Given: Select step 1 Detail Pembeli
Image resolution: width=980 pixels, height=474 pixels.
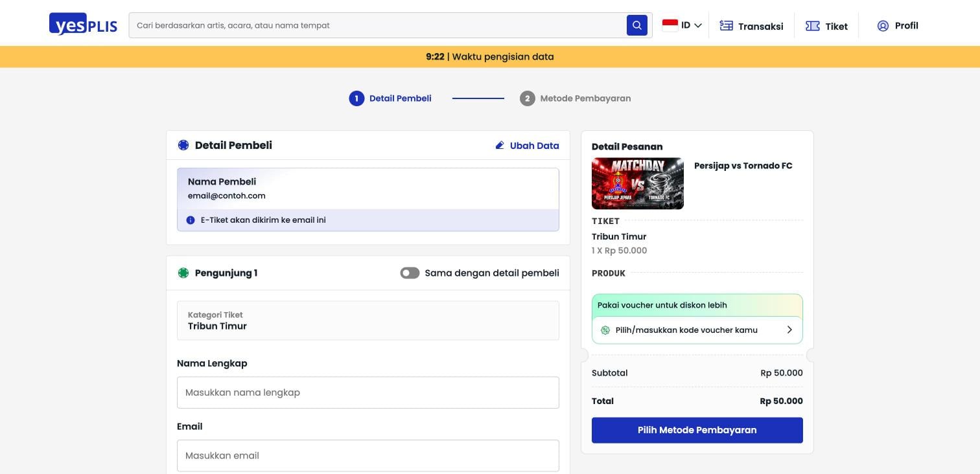Looking at the screenshot, I should pos(390,98).
